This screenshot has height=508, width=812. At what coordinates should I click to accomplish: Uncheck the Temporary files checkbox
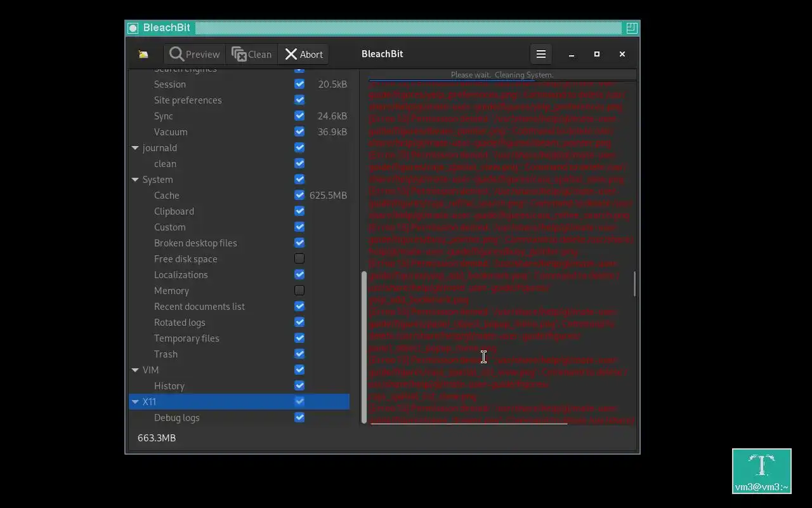(299, 338)
